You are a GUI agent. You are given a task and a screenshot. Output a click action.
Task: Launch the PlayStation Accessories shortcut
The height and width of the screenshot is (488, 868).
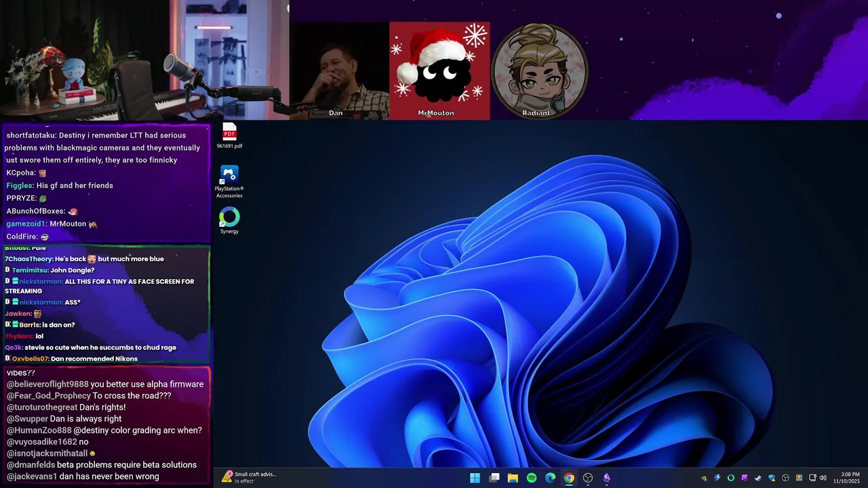[229, 182]
